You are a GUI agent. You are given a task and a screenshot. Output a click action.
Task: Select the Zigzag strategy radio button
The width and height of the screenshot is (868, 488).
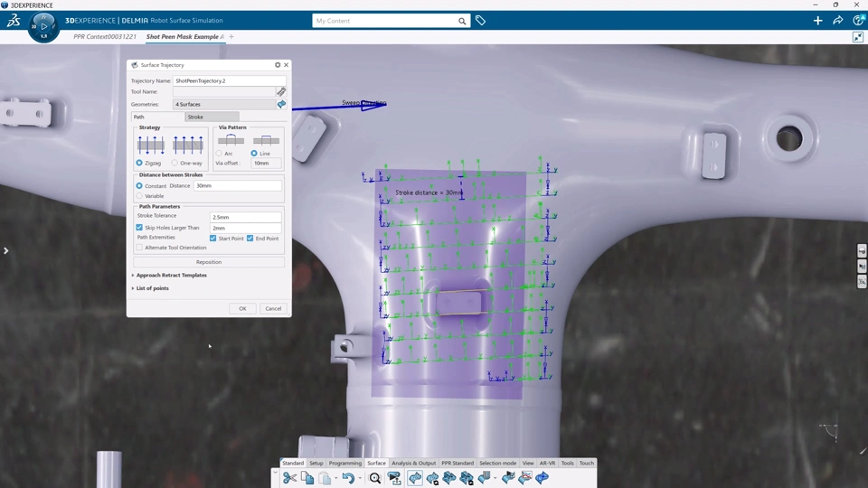[139, 163]
